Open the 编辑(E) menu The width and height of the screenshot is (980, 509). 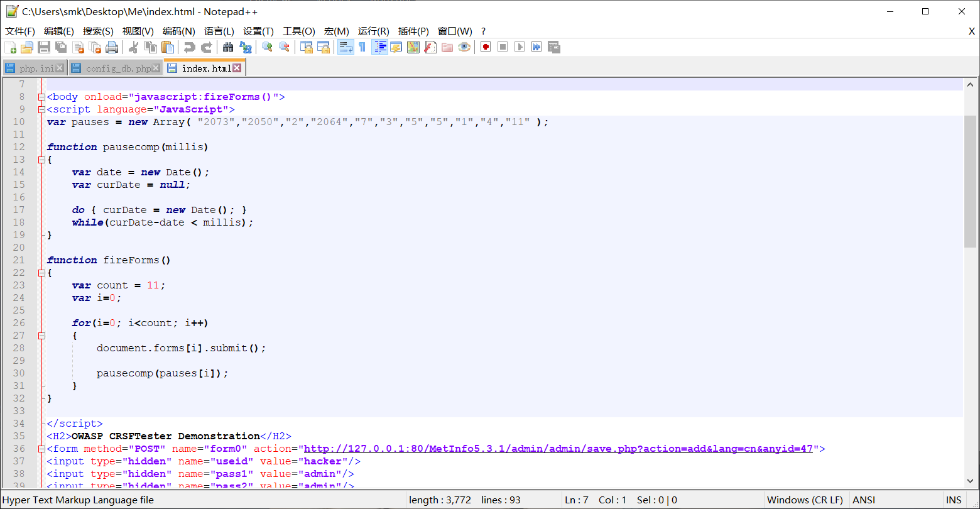(x=59, y=31)
